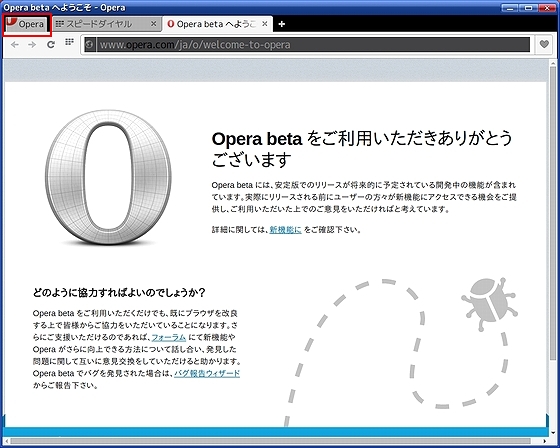Open Speed Dial grid icon in toolbar
560x448 pixels.
coord(69,42)
